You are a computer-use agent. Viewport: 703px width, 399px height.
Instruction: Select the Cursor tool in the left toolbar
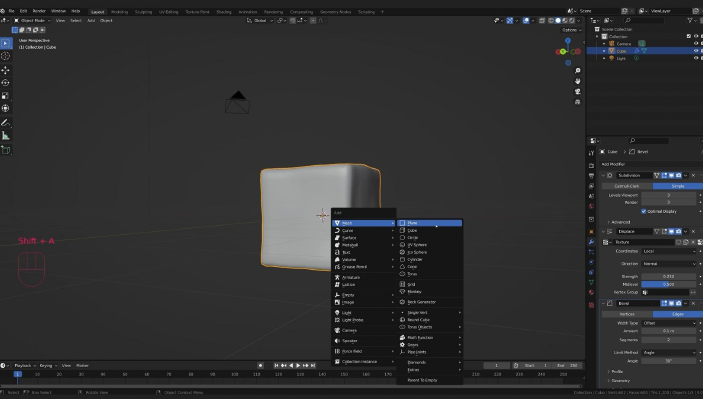[5, 56]
